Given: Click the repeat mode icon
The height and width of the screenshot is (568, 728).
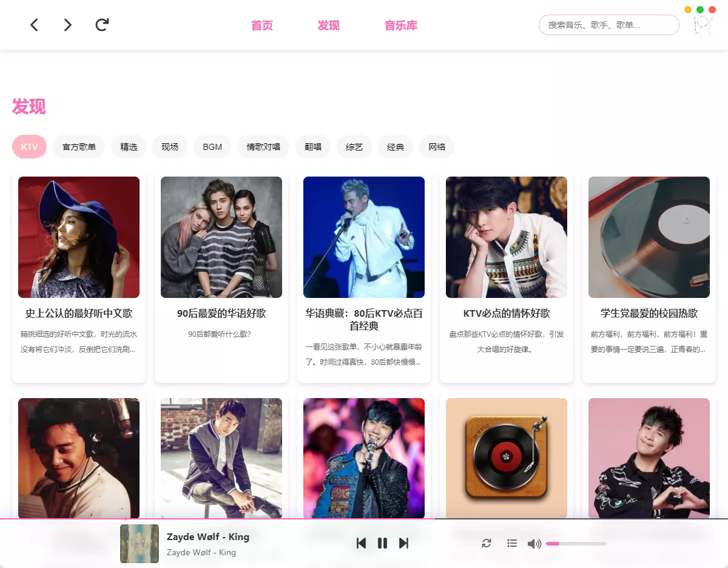Looking at the screenshot, I should [x=487, y=543].
